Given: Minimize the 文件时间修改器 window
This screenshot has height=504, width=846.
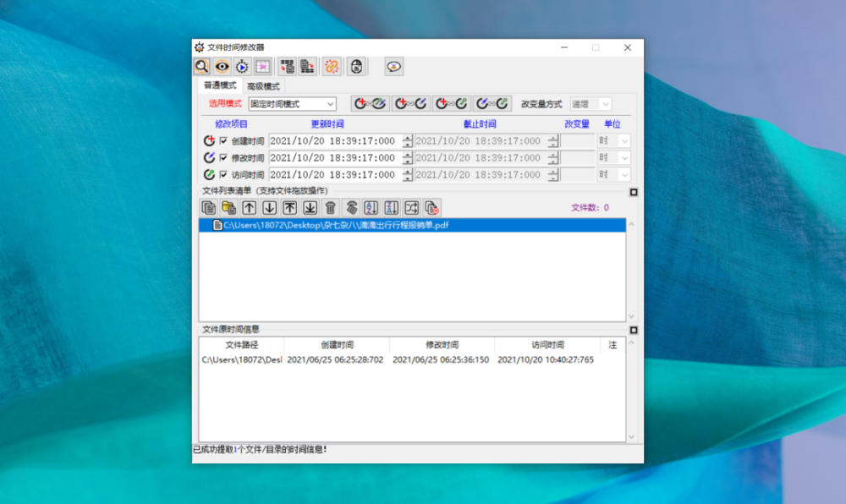Looking at the screenshot, I should point(564,47).
